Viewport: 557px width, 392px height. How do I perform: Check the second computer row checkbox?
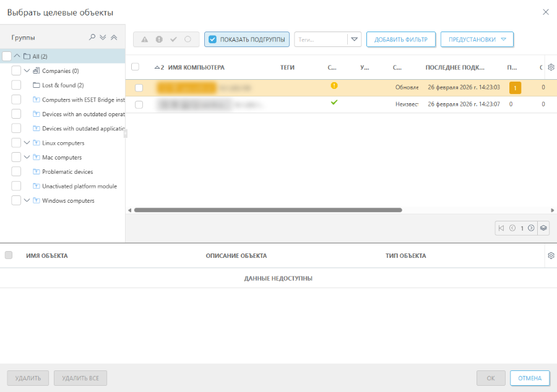point(139,104)
